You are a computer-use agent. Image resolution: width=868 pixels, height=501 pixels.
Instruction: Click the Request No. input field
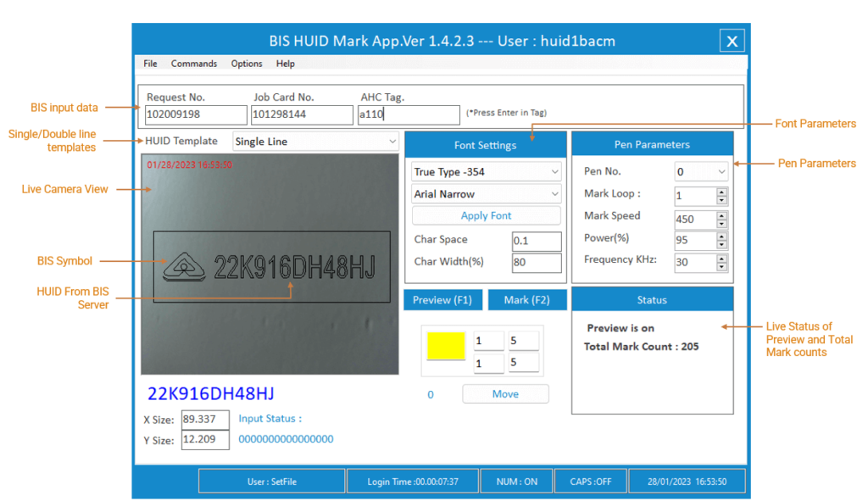point(196,114)
